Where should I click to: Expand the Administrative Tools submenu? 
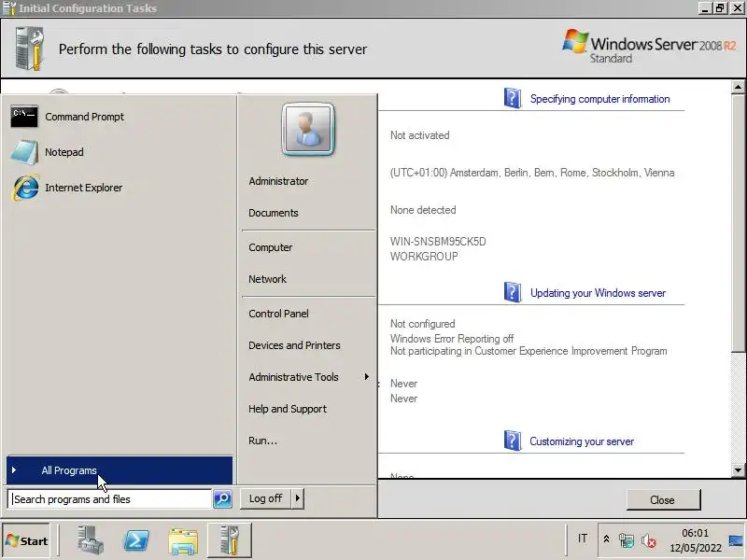(x=309, y=377)
